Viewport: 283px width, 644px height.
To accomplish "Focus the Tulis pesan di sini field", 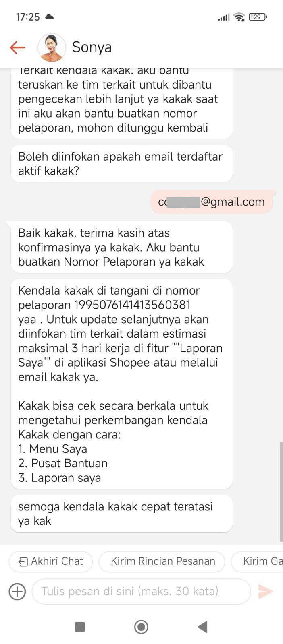I will [x=141, y=591].
